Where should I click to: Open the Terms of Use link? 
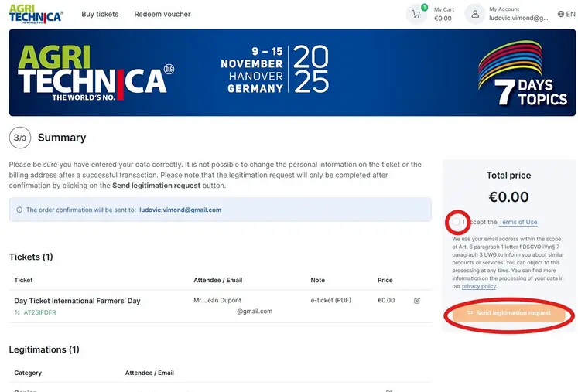[518, 222]
